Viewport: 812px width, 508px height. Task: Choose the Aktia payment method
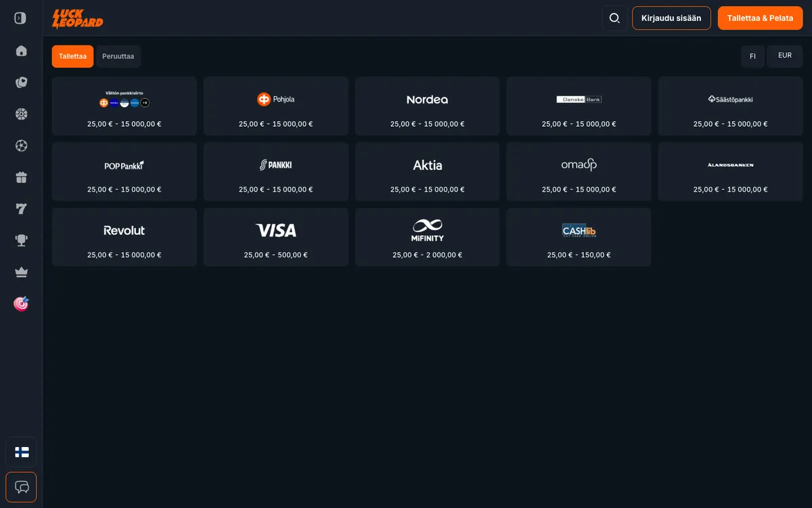click(x=428, y=171)
